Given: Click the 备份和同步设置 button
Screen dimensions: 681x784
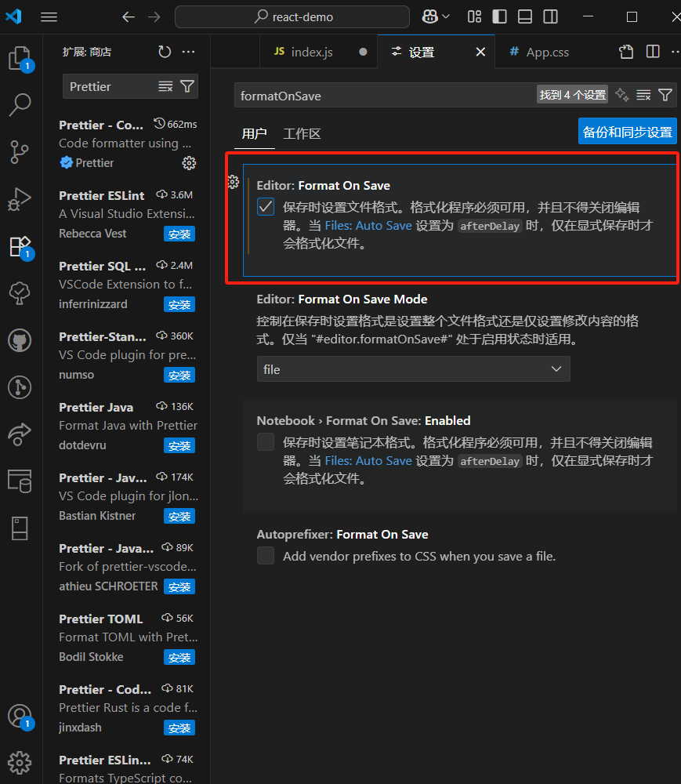Looking at the screenshot, I should pos(627,131).
